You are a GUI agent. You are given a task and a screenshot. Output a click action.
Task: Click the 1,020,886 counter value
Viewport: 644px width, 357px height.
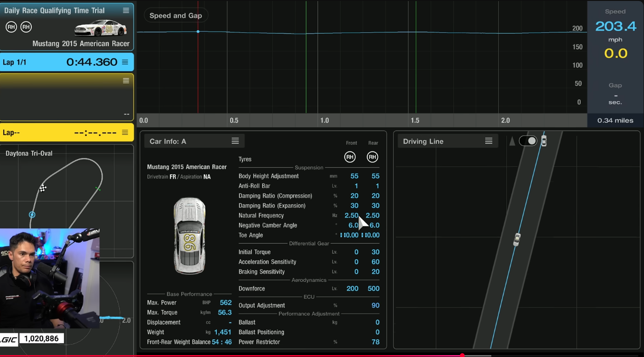pyautogui.click(x=41, y=338)
